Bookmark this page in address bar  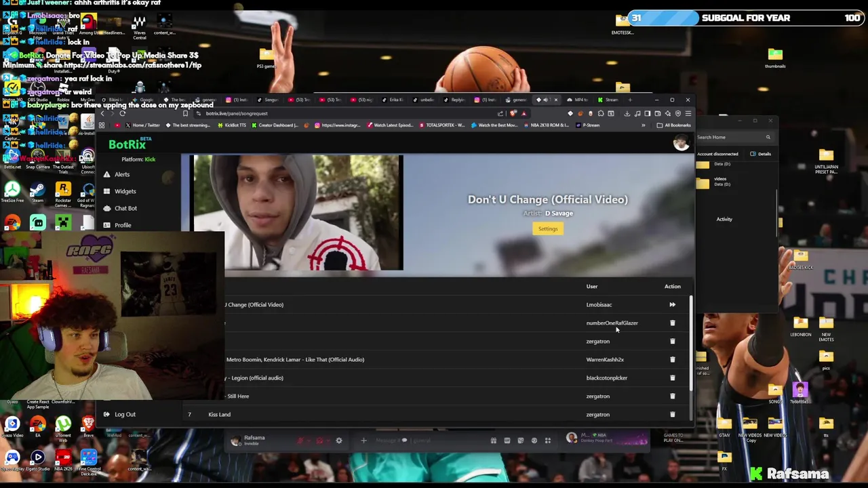pyautogui.click(x=185, y=113)
